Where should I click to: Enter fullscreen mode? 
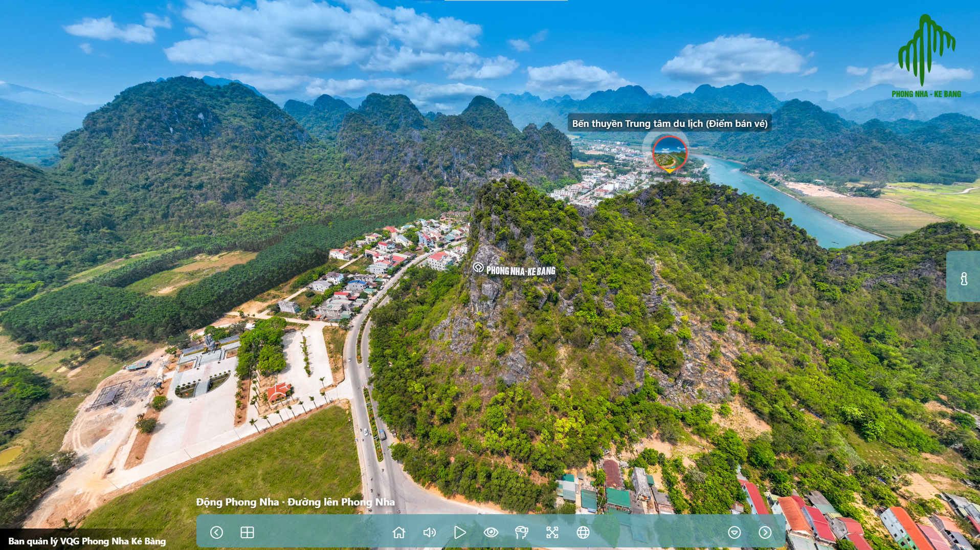coord(552,533)
